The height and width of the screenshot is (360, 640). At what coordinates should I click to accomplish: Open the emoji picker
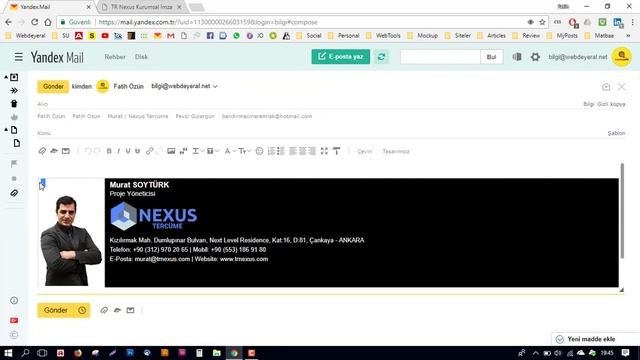tap(259, 151)
